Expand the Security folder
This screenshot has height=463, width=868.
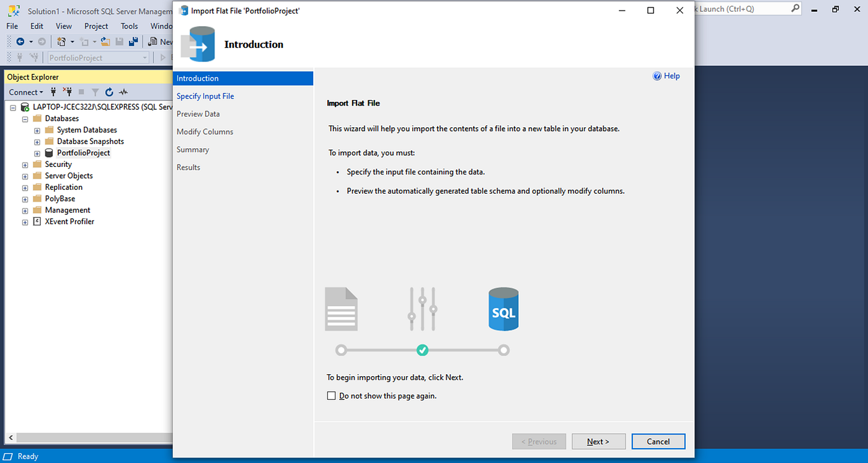click(25, 164)
